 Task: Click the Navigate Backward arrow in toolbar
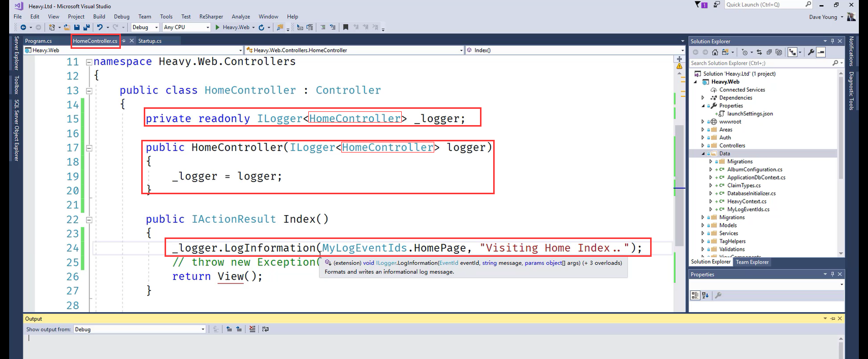pyautogui.click(x=23, y=27)
